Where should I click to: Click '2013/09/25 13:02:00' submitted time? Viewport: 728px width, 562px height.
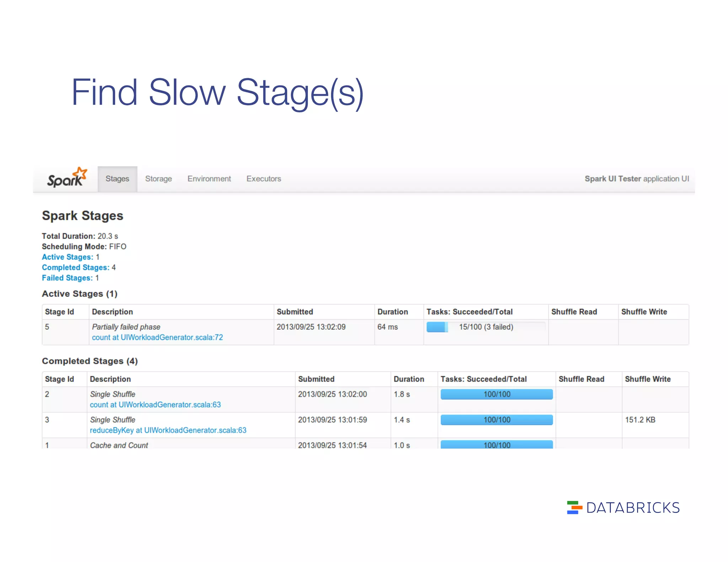[x=332, y=394]
